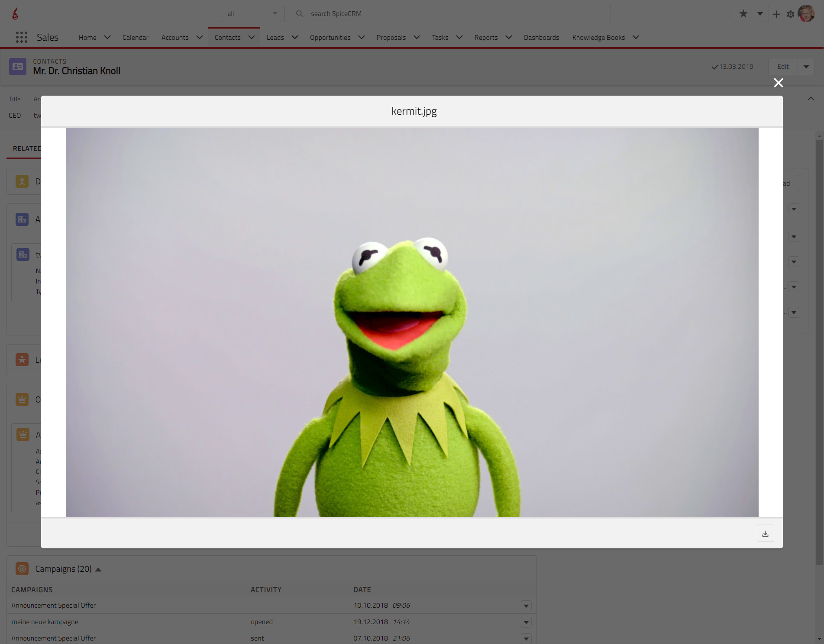Viewport: 824px width, 644px height.
Task: Click the '19.12.2018 14:14' date cell
Action: 381,622
